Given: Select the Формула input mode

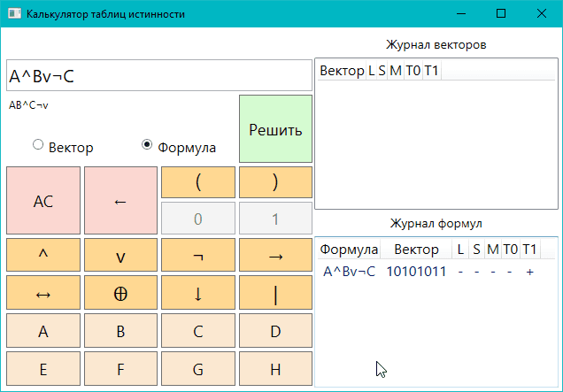Looking at the screenshot, I should click(148, 145).
